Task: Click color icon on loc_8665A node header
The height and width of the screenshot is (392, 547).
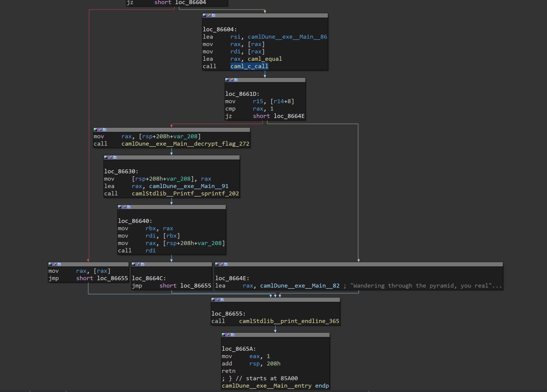Action: 223,335
